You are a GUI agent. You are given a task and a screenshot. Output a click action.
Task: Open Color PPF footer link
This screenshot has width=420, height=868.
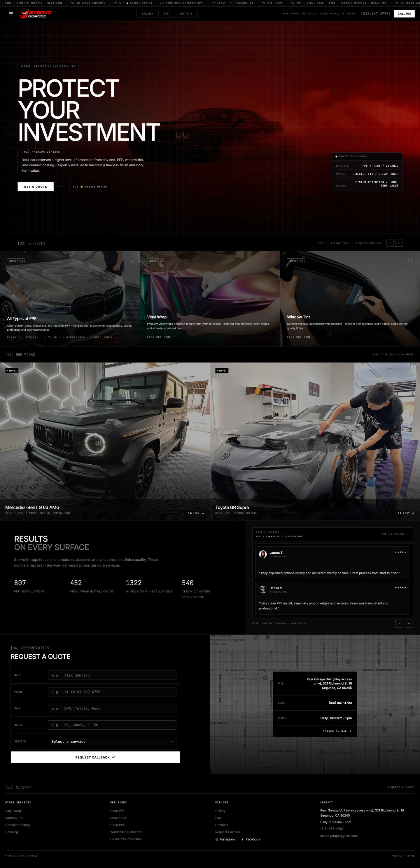click(x=118, y=825)
